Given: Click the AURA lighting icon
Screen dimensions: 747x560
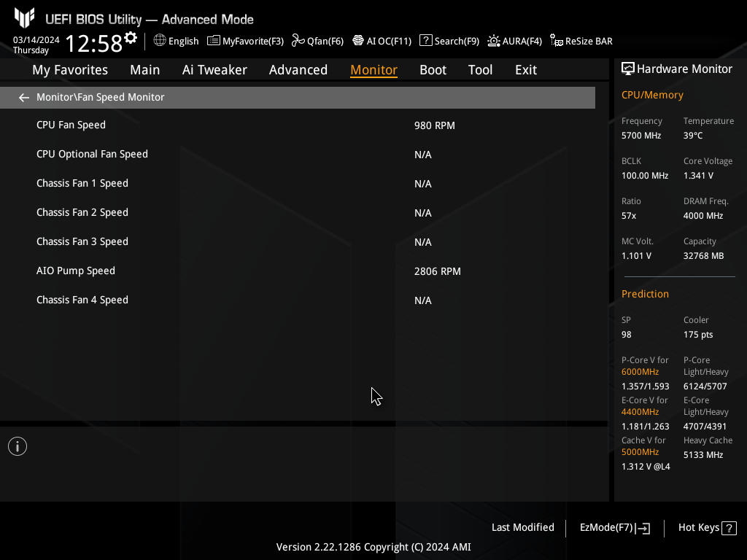Looking at the screenshot, I should [x=494, y=41].
